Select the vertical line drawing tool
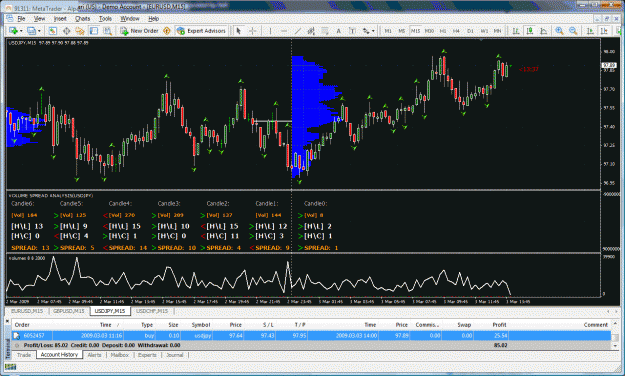 (x=270, y=31)
